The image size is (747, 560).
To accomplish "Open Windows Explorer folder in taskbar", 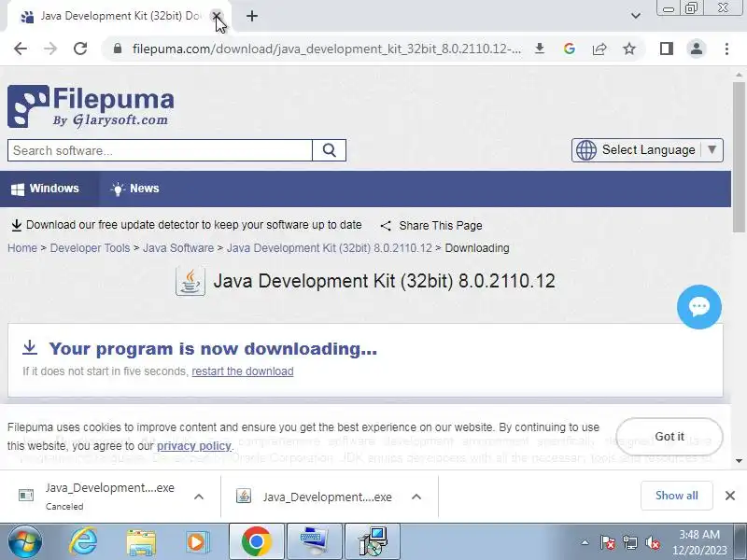I will (x=141, y=542).
